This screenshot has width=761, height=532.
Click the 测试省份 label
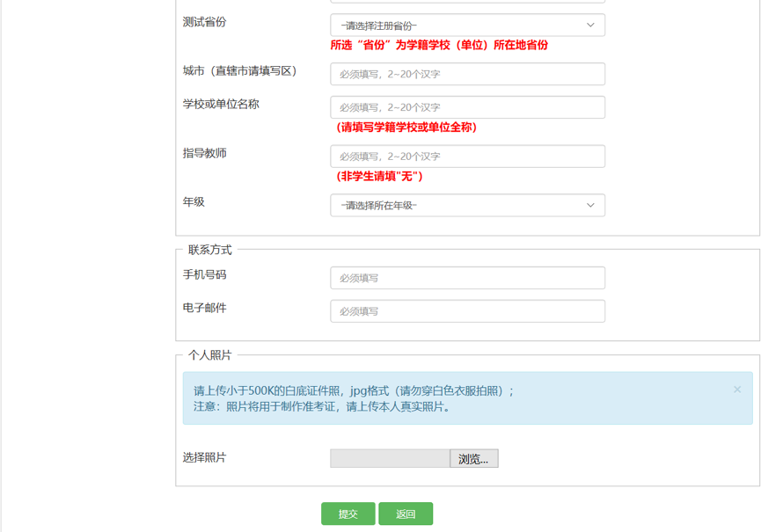pos(204,22)
